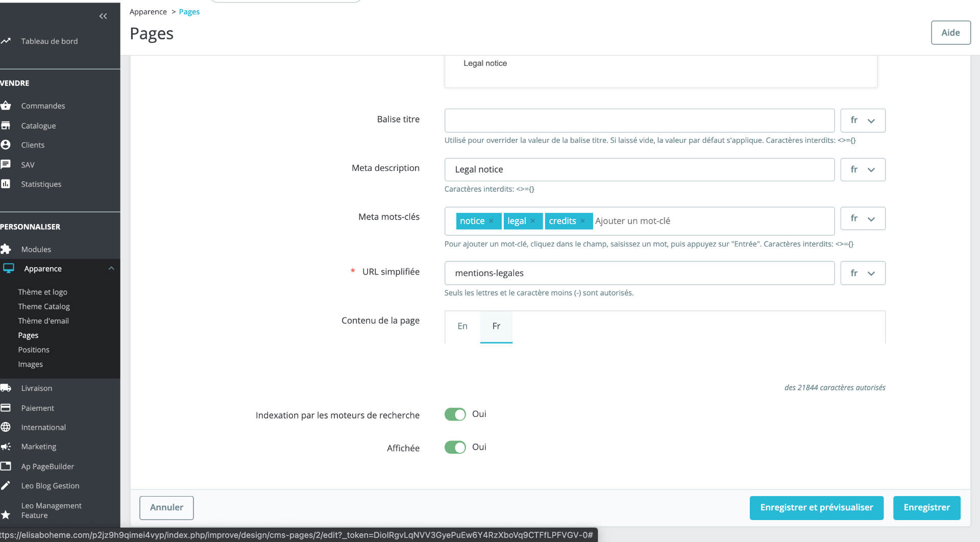Viewport: 980px width, 542px height.
Task: Open Positions in Apparence submenu
Action: point(34,350)
